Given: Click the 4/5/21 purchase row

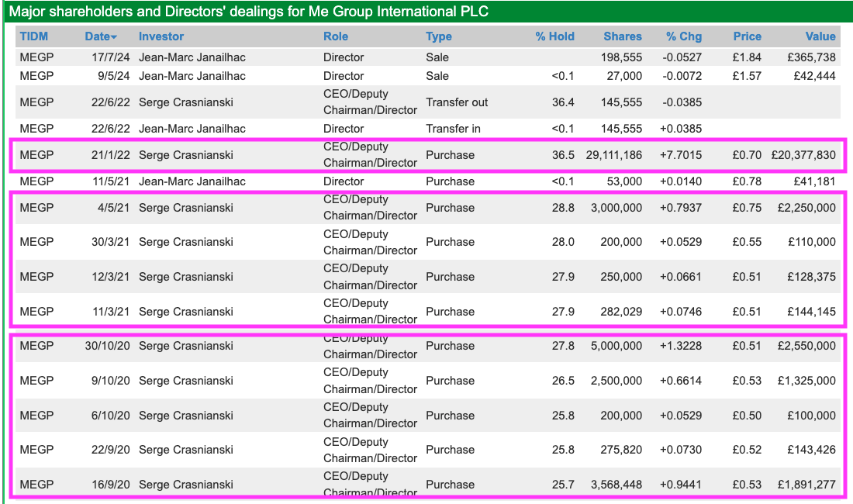Looking at the screenshot, I should click(x=427, y=208).
